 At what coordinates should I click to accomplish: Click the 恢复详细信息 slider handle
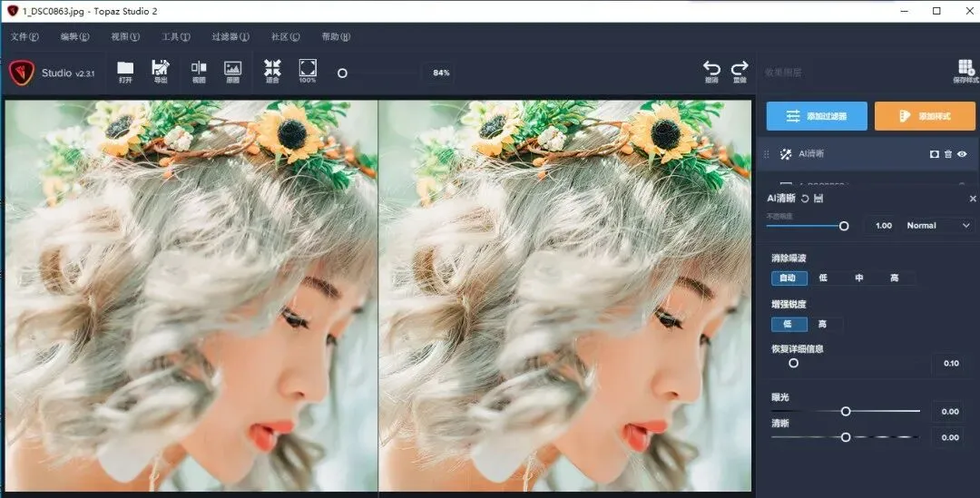coord(794,363)
